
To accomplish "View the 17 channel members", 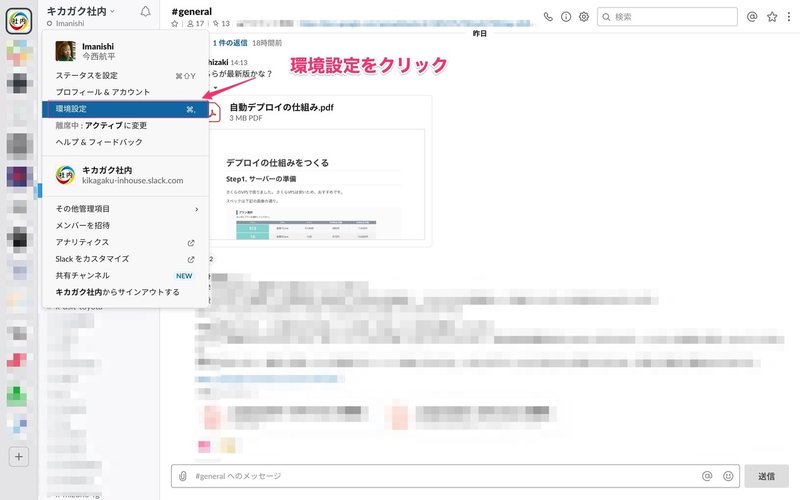I will pos(195,23).
